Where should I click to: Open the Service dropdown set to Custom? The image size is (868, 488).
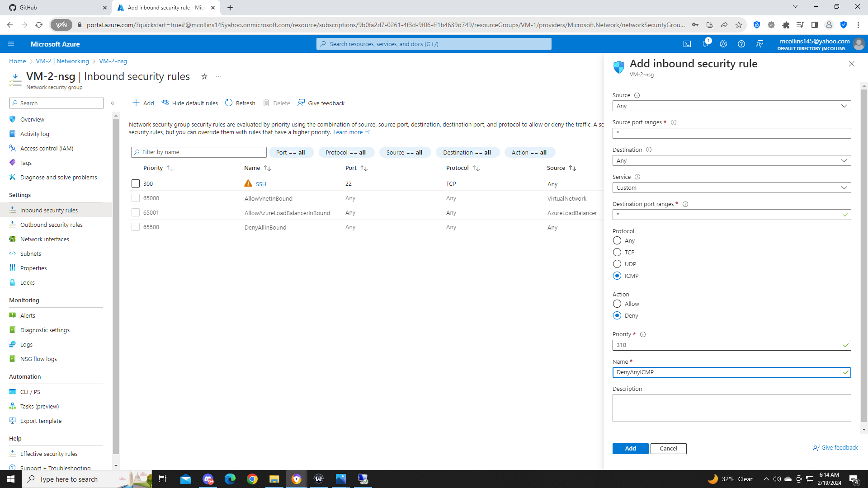pyautogui.click(x=731, y=188)
